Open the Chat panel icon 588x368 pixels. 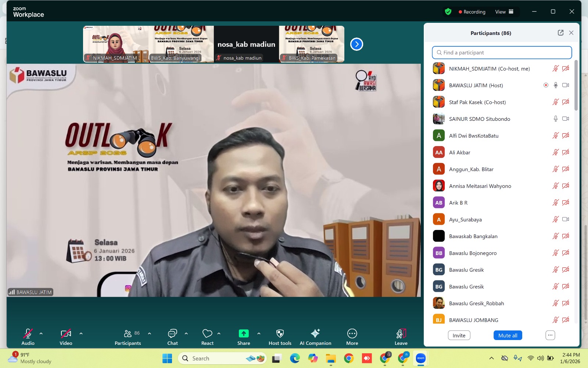[172, 334]
